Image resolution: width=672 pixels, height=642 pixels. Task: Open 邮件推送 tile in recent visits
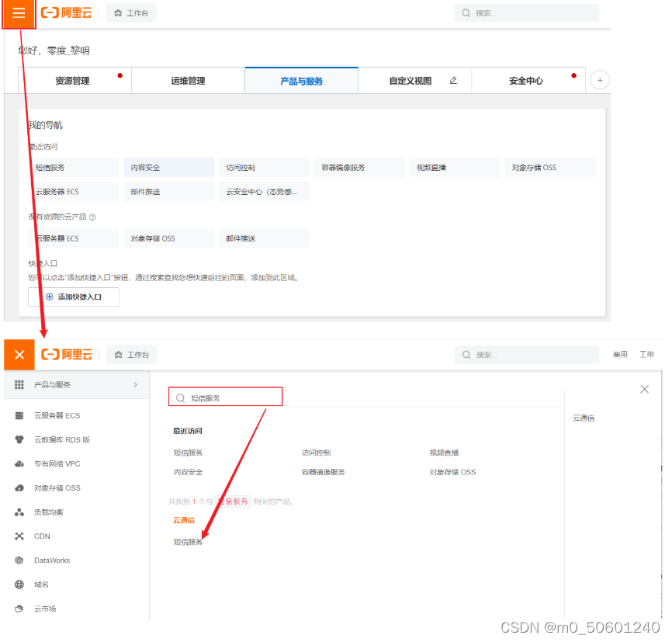[169, 191]
